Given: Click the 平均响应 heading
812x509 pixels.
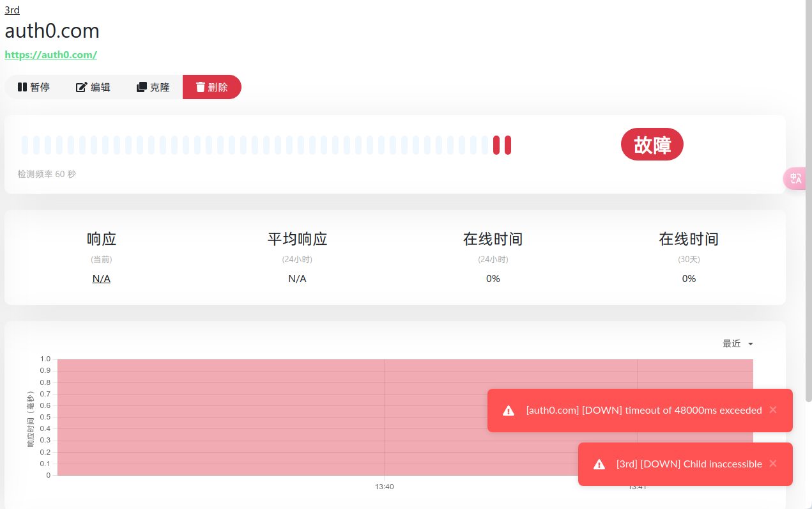Looking at the screenshot, I should coord(297,239).
